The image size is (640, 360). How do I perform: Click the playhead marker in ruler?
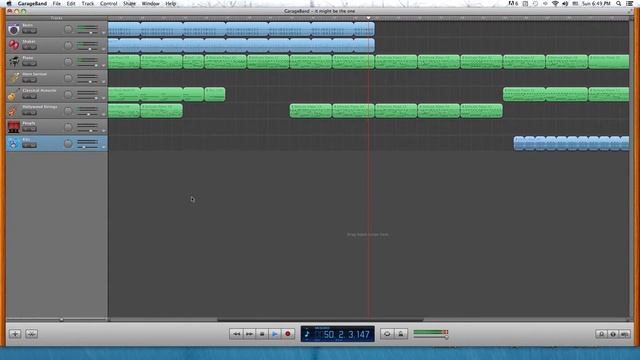tap(368, 18)
